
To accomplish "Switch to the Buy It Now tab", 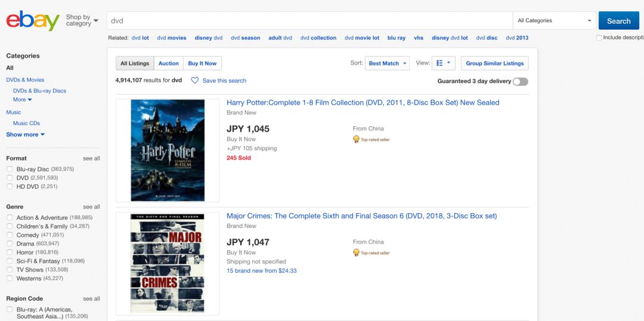I will [202, 63].
